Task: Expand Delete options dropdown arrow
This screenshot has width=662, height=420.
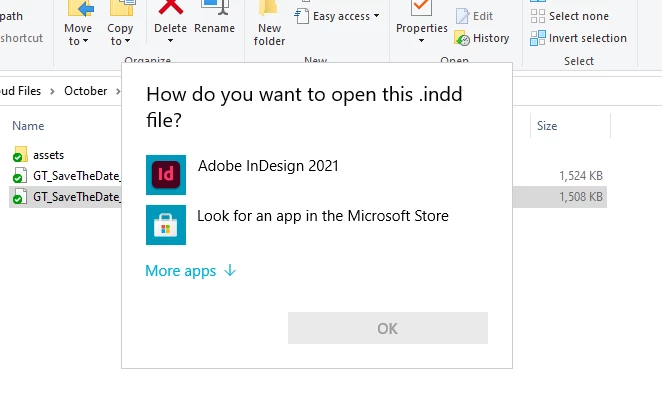Action: click(x=171, y=41)
